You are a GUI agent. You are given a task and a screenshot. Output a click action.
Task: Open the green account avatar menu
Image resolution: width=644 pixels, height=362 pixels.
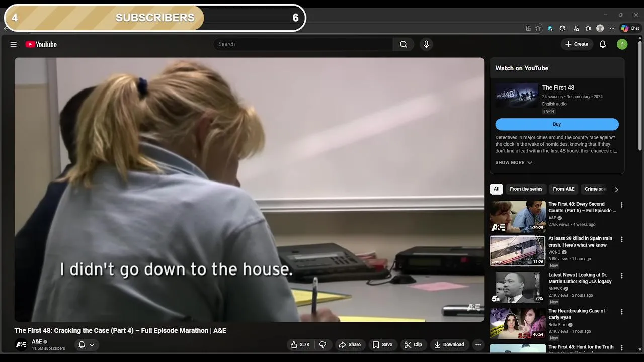(x=622, y=44)
